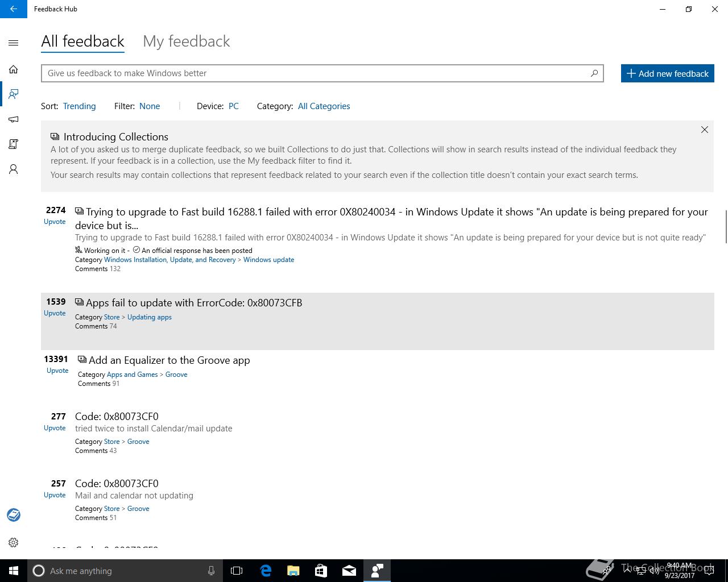Screen dimensions: 728x582
Task: Upvote the Calendar/mail update feedback
Action: pos(55,428)
